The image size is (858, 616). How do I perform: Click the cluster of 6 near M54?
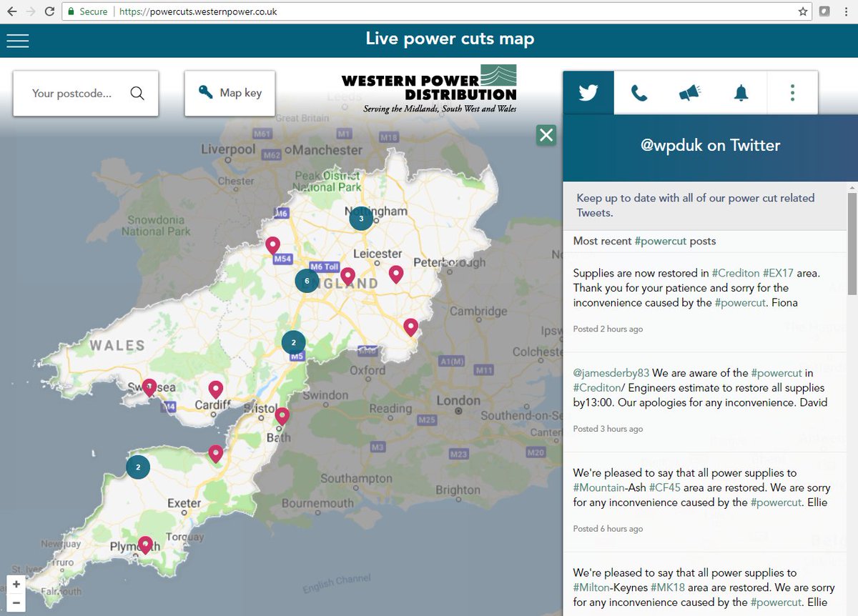tap(307, 280)
